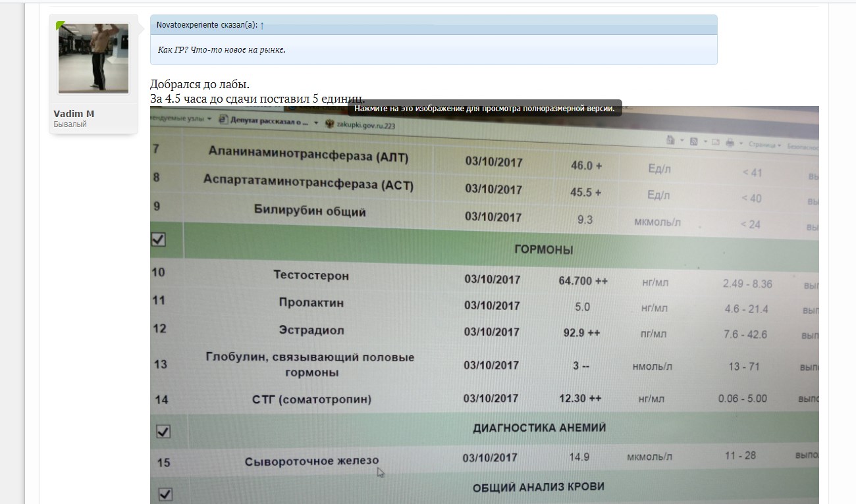Click the RSS feeds icon in the command bar

[693, 141]
